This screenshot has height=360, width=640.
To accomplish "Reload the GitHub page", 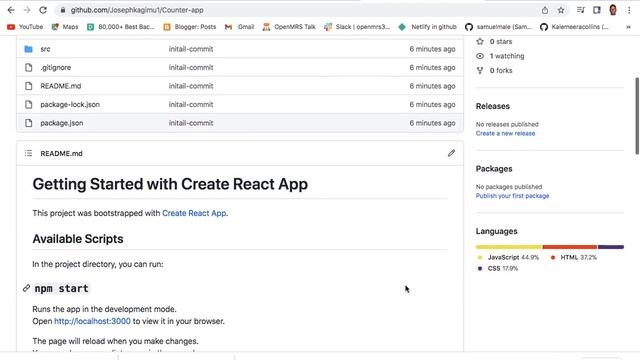I will pyautogui.click(x=43, y=10).
